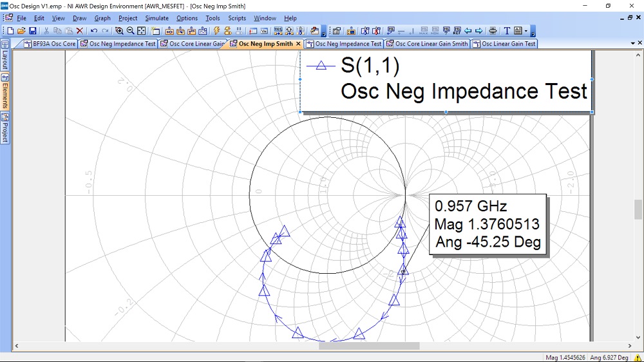The height and width of the screenshot is (362, 644).
Task: Click the Print icon in the toolbar
Action: [x=493, y=30]
